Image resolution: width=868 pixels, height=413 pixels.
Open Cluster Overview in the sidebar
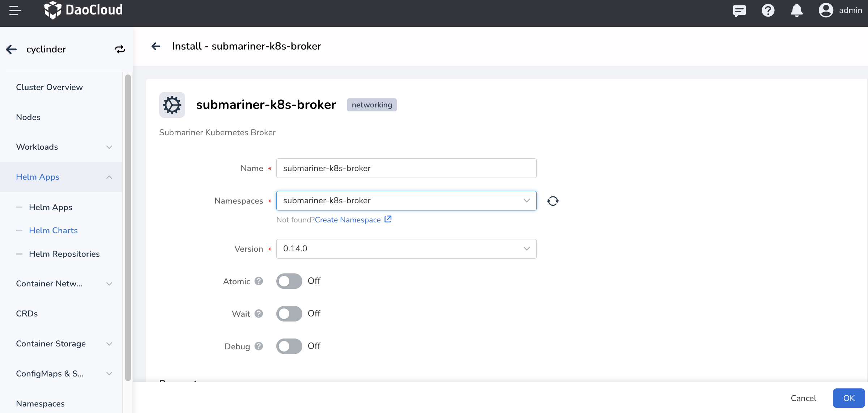(49, 87)
